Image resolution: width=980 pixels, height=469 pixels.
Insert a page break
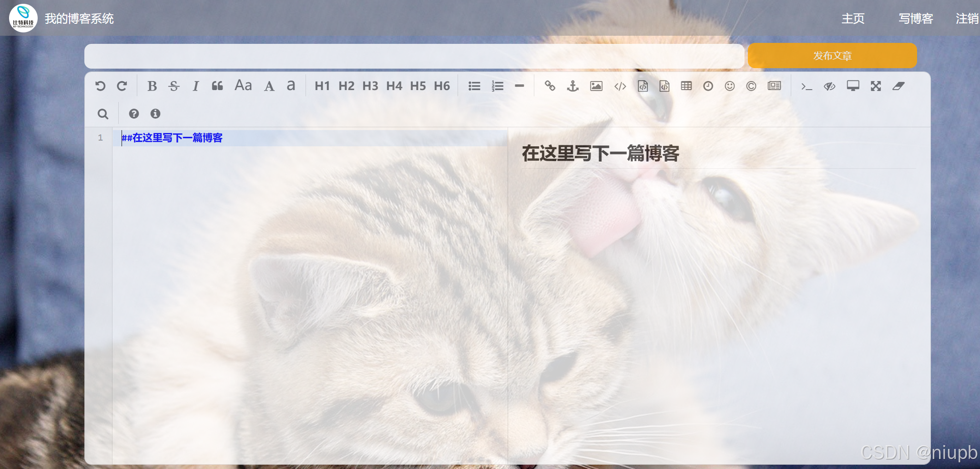point(775,86)
